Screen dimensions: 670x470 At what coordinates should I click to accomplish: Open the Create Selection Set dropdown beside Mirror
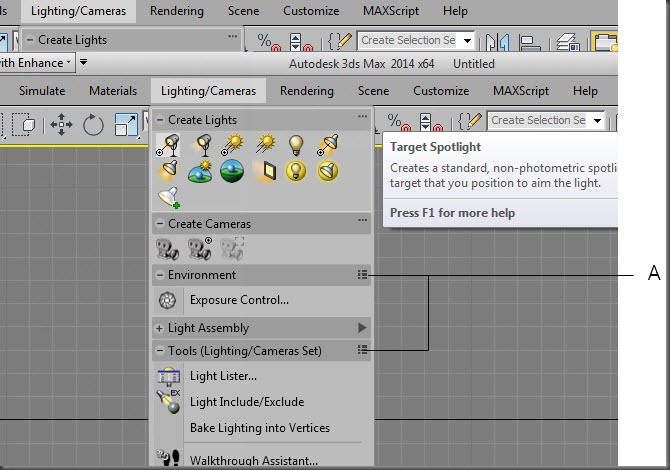tap(467, 41)
